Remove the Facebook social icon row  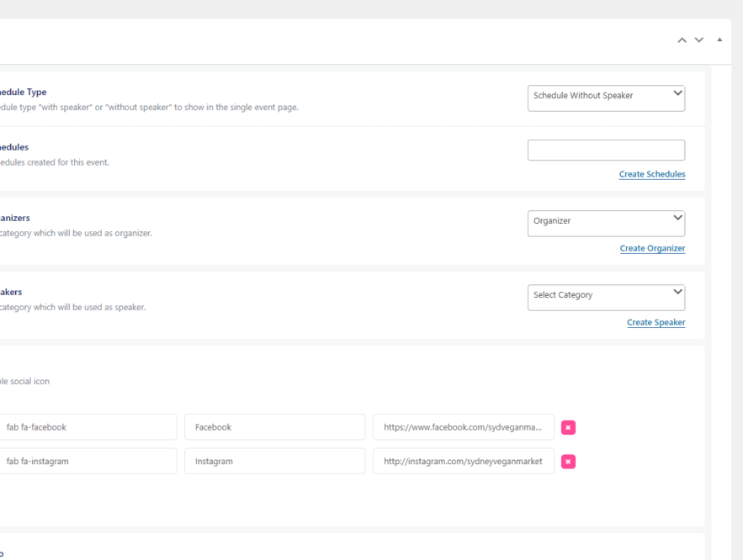(x=568, y=427)
